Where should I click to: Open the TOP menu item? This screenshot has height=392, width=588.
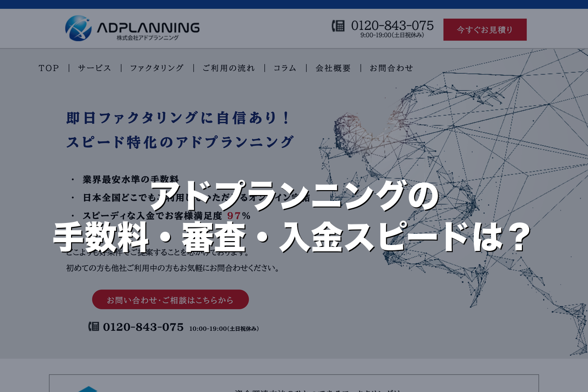pyautogui.click(x=49, y=68)
